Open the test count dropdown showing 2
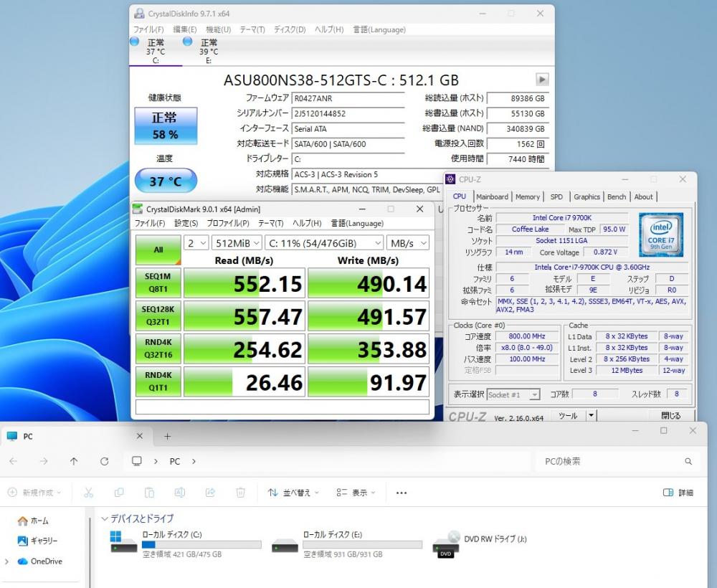The image size is (717, 588). pyautogui.click(x=196, y=243)
